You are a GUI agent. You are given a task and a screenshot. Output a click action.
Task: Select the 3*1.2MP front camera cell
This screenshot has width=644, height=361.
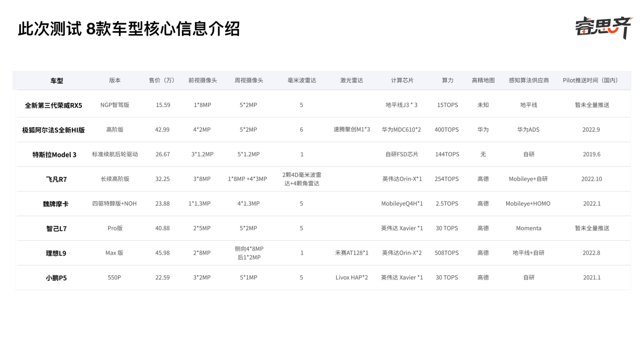point(202,155)
